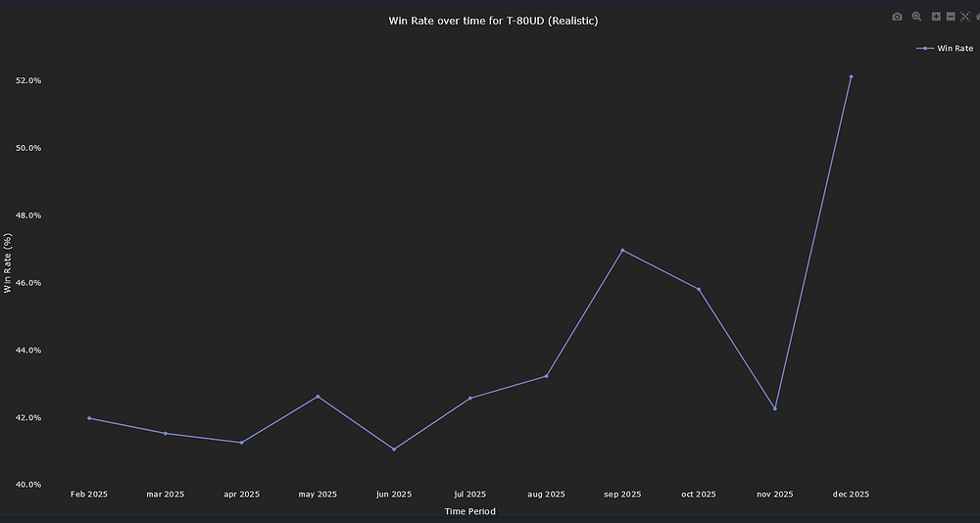
Task: Zoom in using the plus icon
Action: point(936,17)
